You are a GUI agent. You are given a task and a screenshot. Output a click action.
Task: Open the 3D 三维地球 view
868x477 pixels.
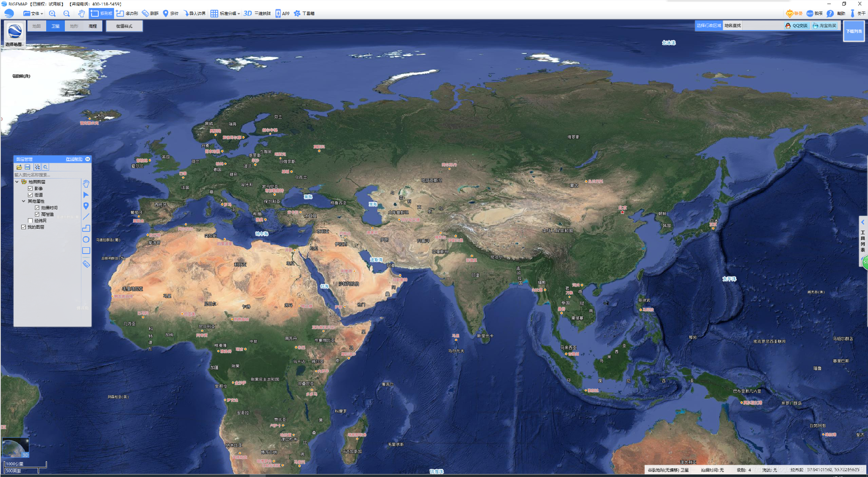tap(257, 14)
